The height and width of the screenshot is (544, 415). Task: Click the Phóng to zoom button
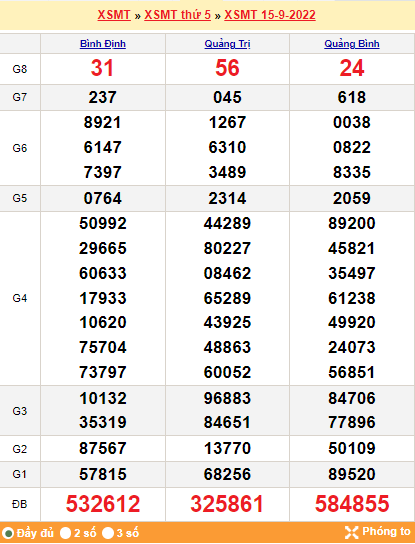378,532
